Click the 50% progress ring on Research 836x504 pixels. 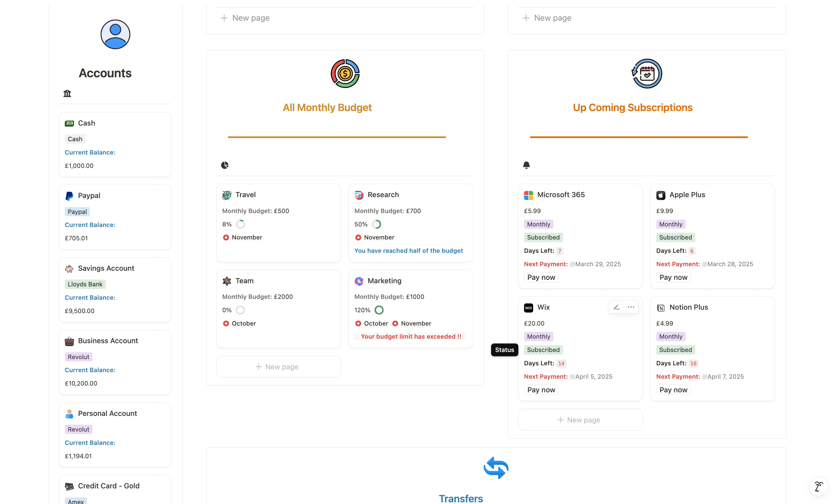[376, 224]
